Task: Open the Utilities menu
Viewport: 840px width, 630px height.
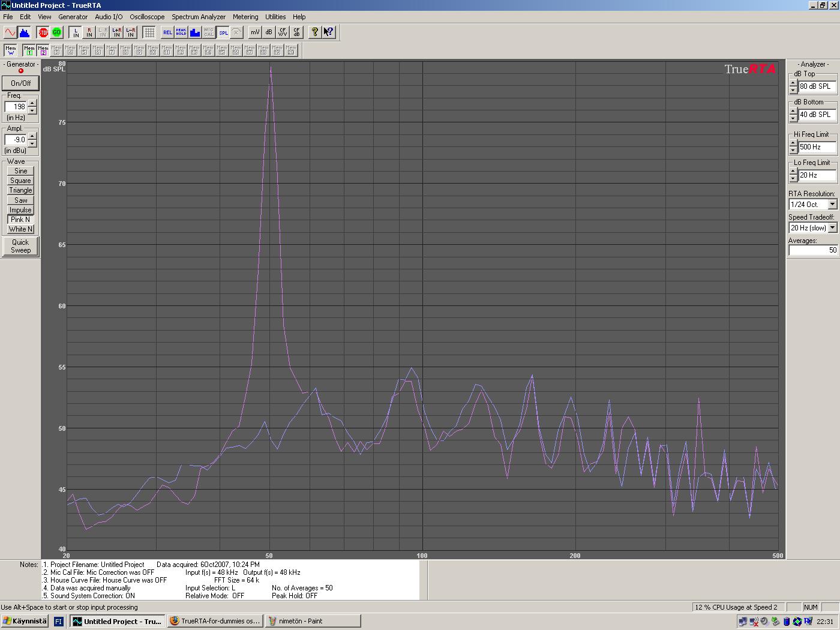Action: [275, 17]
